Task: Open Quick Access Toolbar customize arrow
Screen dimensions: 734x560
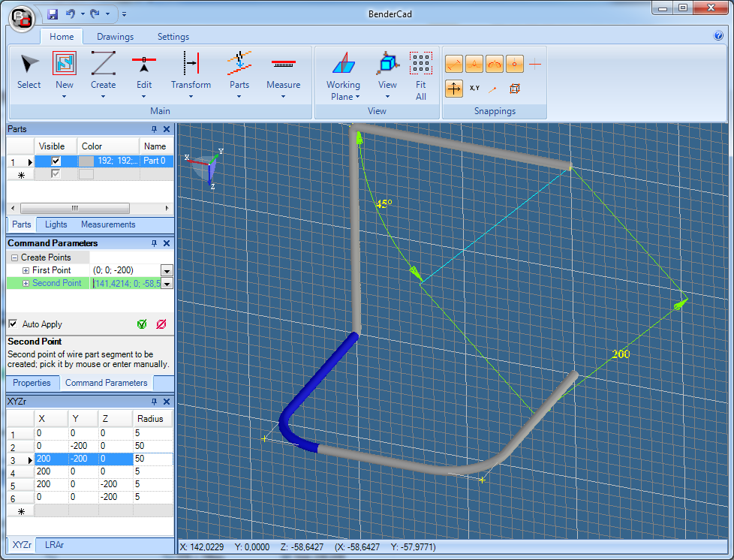Action: [124, 14]
